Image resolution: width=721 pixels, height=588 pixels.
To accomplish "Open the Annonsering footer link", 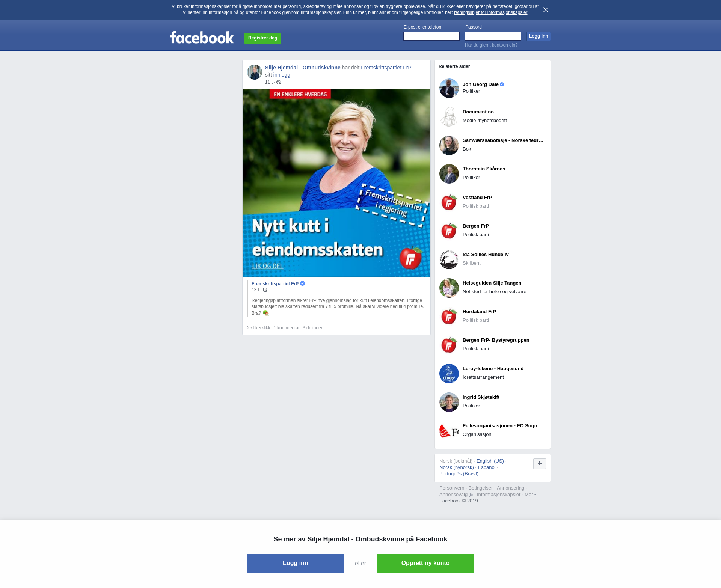I will (x=510, y=488).
